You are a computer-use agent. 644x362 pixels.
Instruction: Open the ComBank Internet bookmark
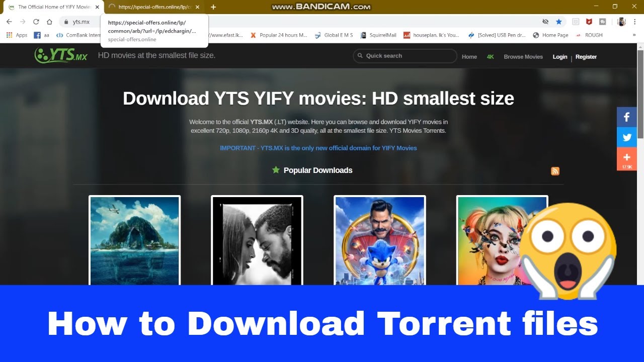(x=78, y=35)
